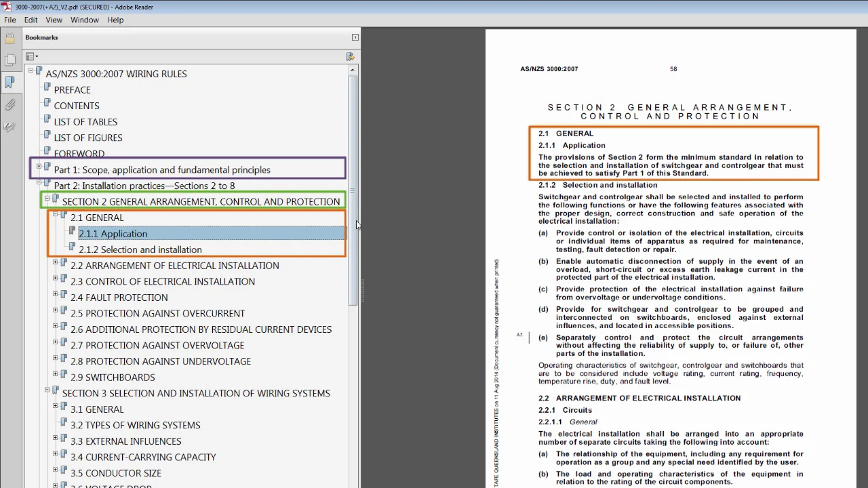Click the find current bookmark icon
Viewport: 868px width, 488px height.
[350, 56]
